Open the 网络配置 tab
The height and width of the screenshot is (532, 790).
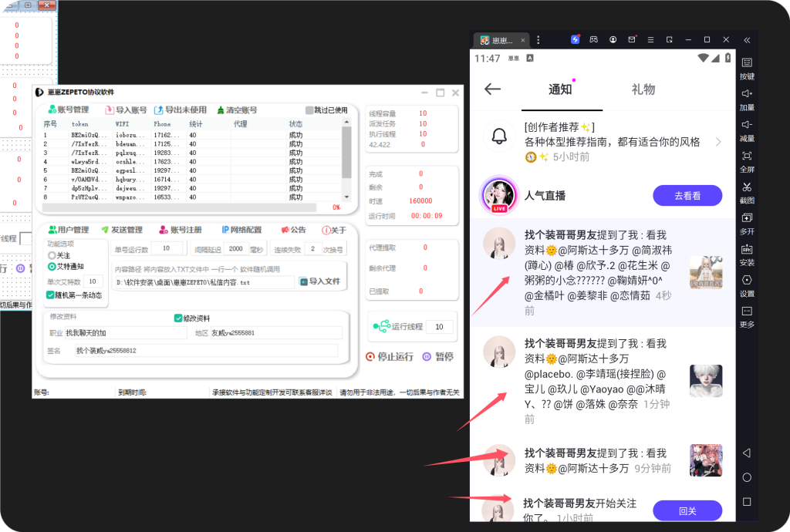click(x=241, y=230)
